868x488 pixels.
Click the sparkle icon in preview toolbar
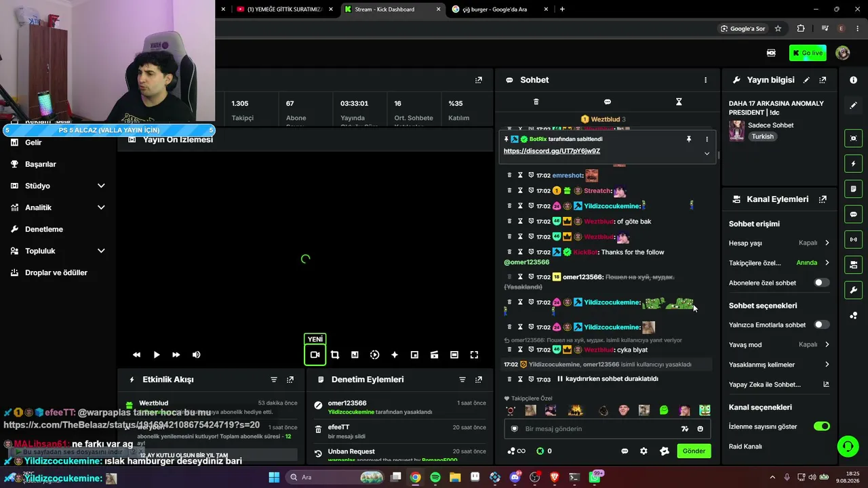pos(395,354)
